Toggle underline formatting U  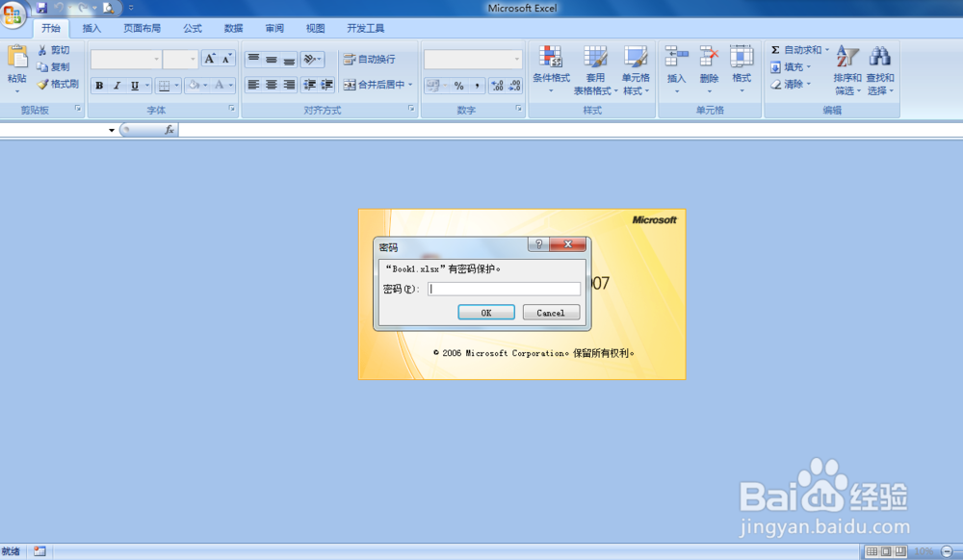(x=135, y=86)
